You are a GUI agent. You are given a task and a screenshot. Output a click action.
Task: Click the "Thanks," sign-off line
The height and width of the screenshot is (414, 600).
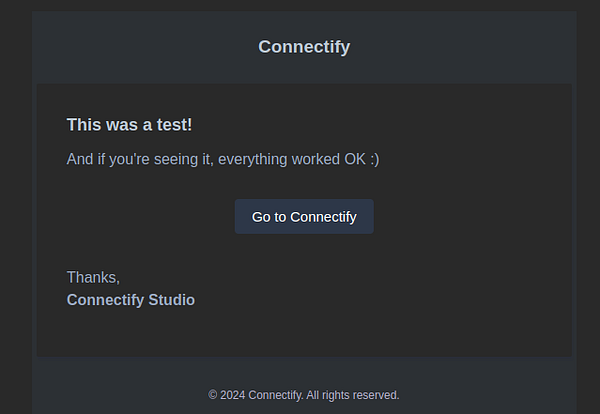click(x=93, y=277)
